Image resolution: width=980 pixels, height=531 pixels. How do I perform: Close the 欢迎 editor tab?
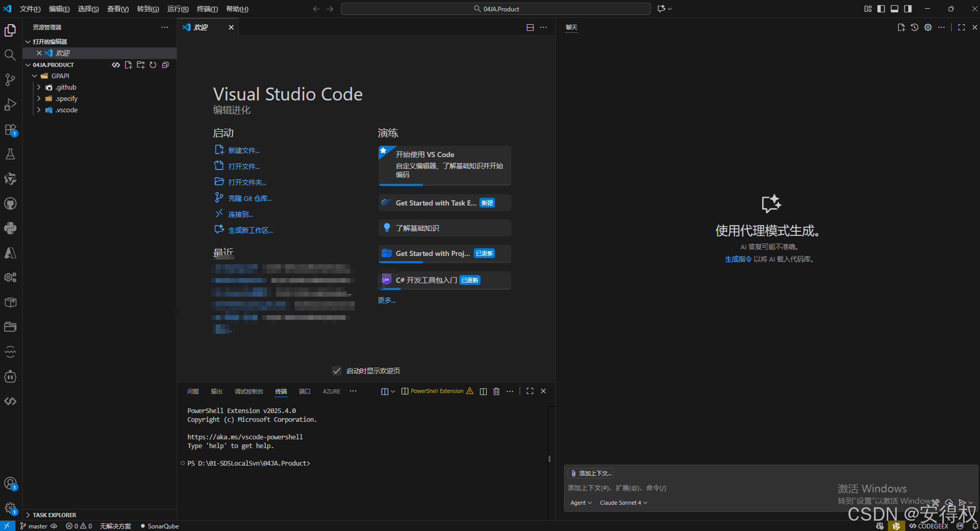click(231, 27)
